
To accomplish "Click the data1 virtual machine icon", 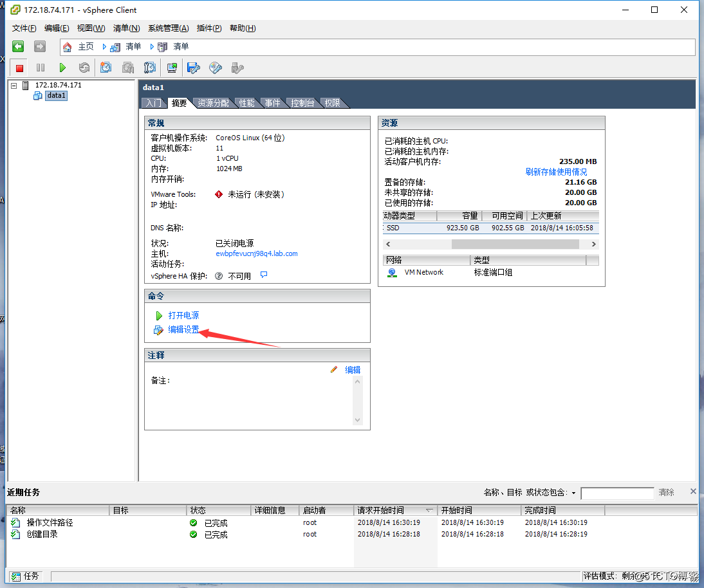I will pos(38,96).
